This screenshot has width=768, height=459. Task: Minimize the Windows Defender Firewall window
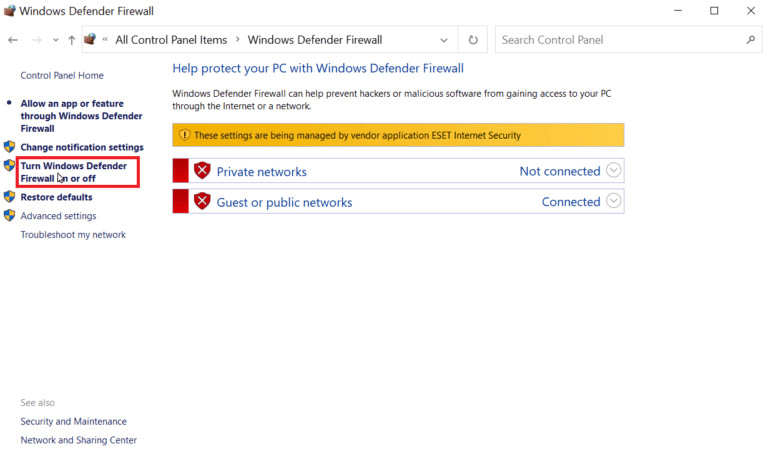point(678,10)
